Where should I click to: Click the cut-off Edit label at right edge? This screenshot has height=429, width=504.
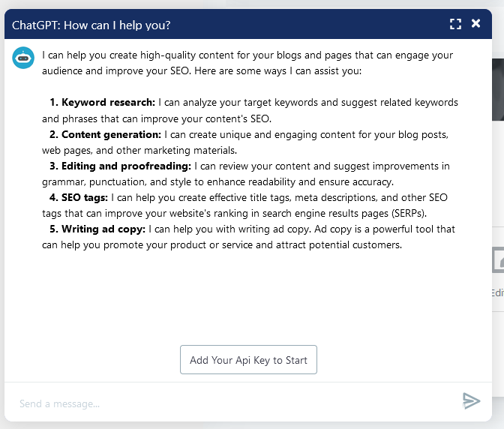497,293
